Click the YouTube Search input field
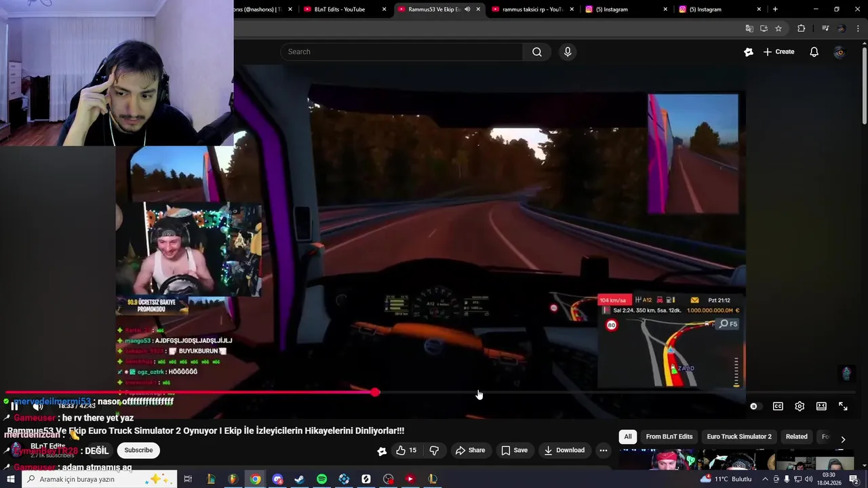Image resolution: width=868 pixels, height=488 pixels. pos(401,52)
